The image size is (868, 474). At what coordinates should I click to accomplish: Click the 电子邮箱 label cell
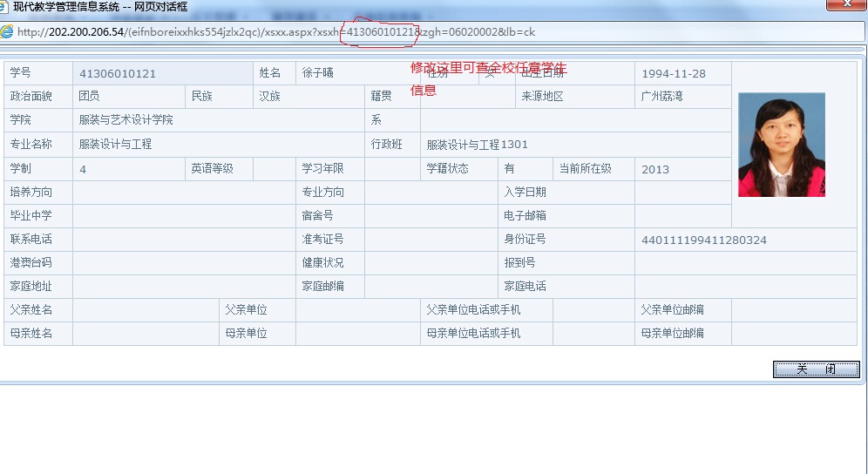pos(566,216)
